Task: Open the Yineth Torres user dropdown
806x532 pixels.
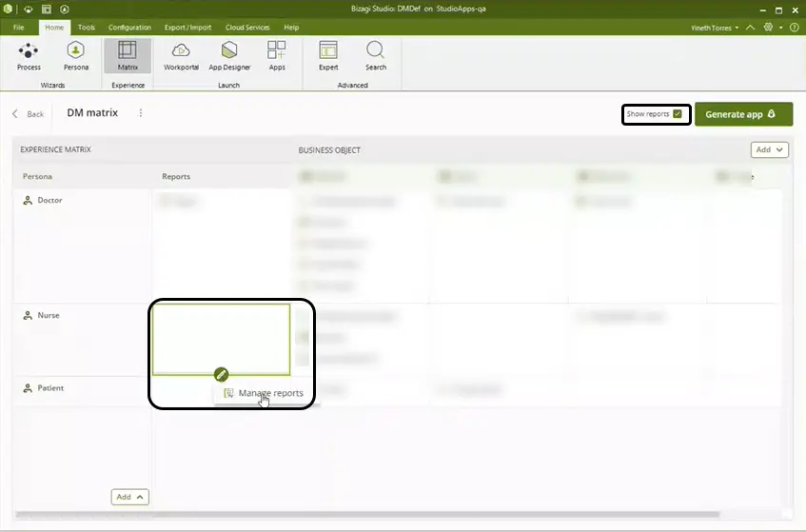Action: (x=715, y=28)
